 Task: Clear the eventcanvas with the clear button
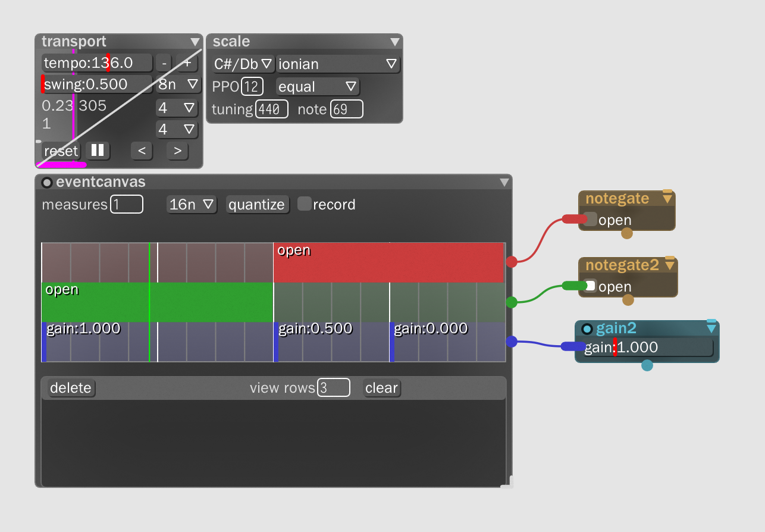point(381,387)
